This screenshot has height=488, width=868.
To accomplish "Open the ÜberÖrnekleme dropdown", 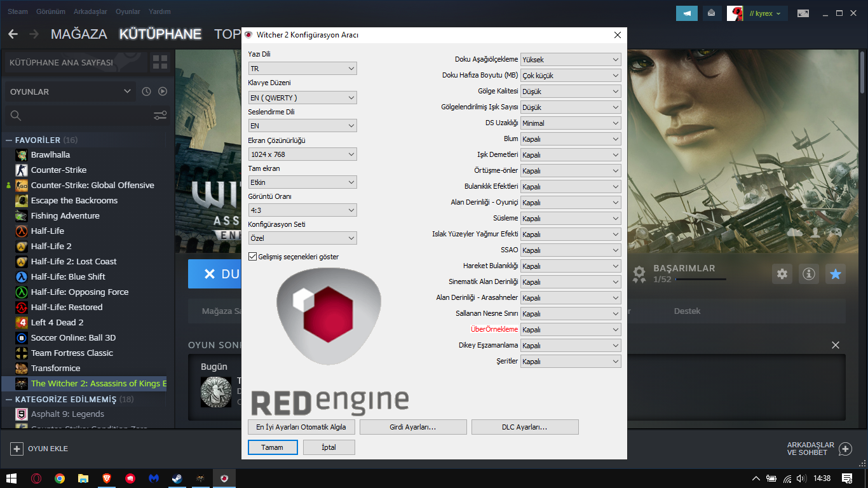I will point(571,329).
